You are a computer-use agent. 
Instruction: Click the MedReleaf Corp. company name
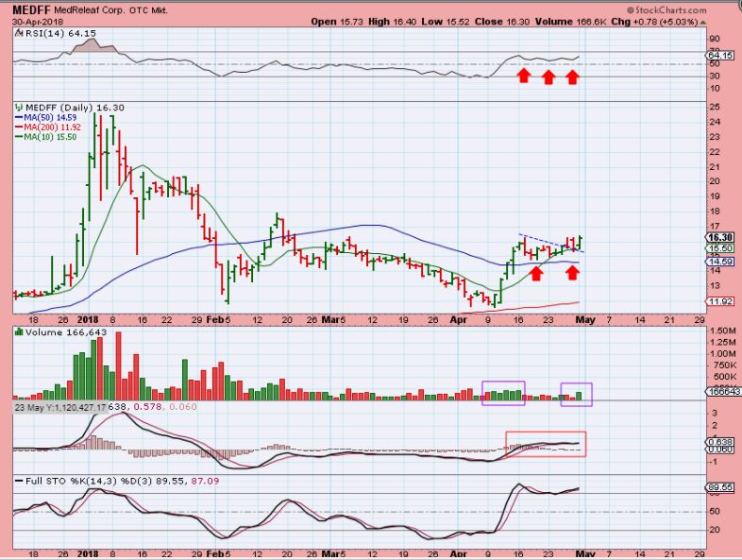[x=90, y=10]
